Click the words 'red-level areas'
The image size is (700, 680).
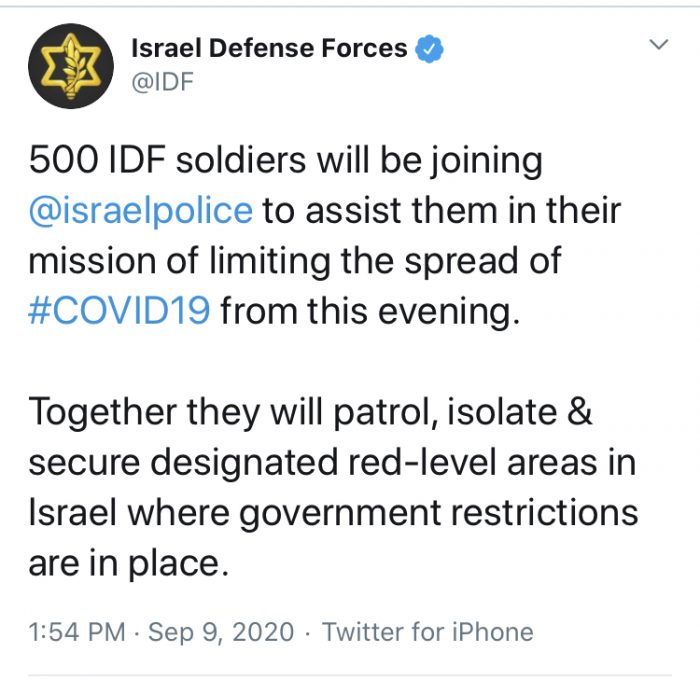[x=472, y=463]
